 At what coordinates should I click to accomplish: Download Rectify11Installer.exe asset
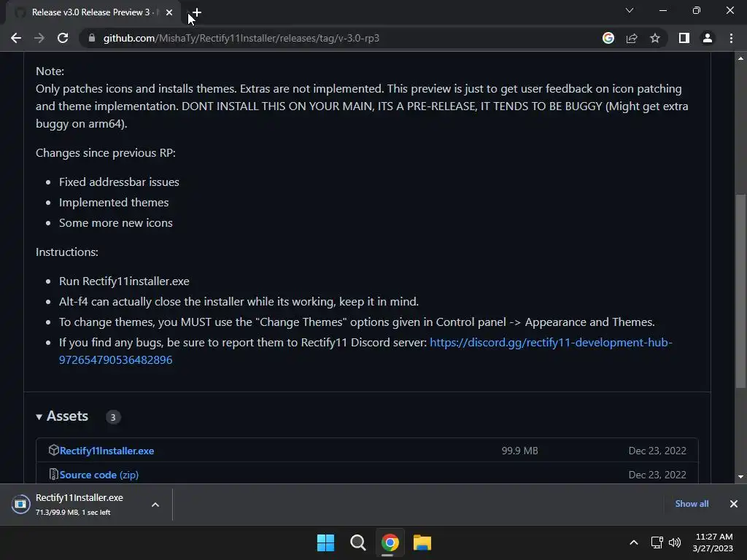[x=107, y=451]
